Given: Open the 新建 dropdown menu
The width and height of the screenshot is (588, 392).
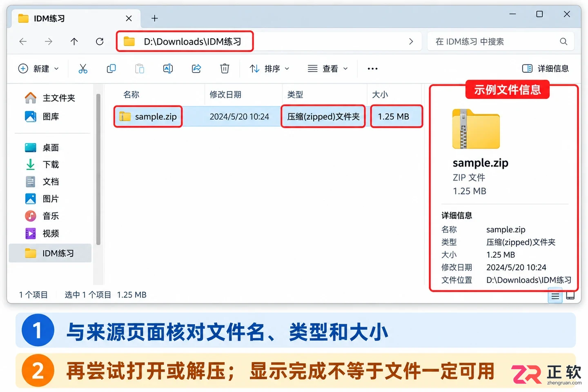Looking at the screenshot, I should (39, 69).
